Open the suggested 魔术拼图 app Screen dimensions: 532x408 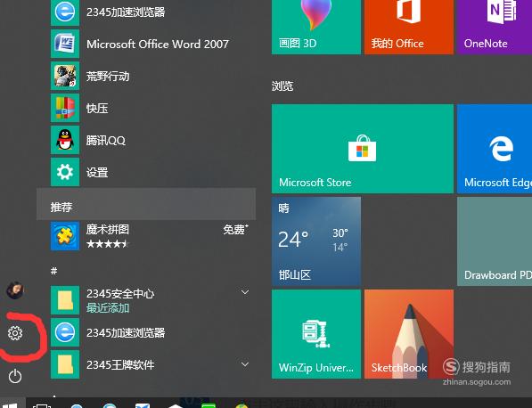(x=146, y=236)
